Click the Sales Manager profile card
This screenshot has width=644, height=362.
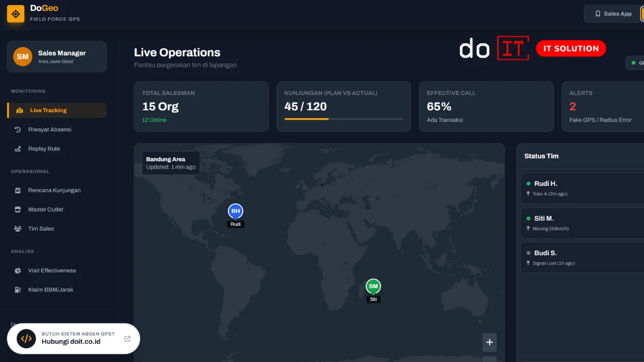pos(57,57)
